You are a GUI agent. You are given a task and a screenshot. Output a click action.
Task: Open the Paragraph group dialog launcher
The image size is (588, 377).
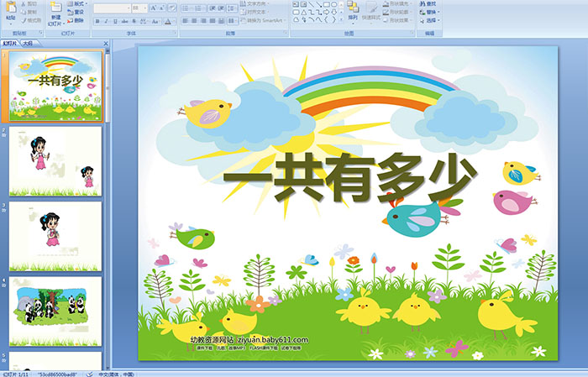pos(286,33)
